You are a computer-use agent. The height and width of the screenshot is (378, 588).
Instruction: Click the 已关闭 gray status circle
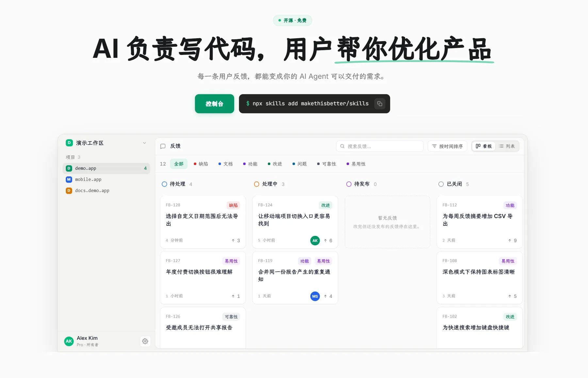(x=441, y=184)
